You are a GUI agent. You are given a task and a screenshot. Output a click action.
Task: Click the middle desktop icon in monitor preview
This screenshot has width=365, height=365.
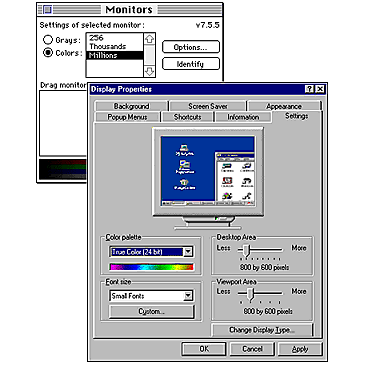click(185, 167)
